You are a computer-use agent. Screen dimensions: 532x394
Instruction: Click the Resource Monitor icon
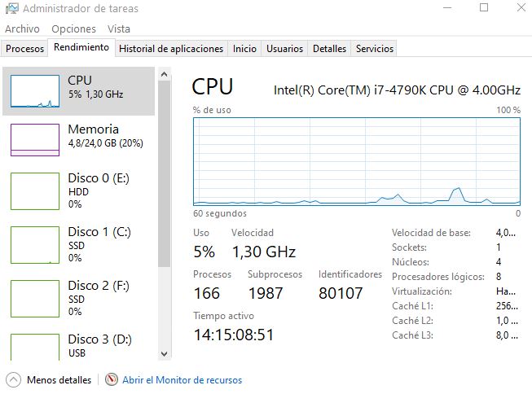point(112,379)
